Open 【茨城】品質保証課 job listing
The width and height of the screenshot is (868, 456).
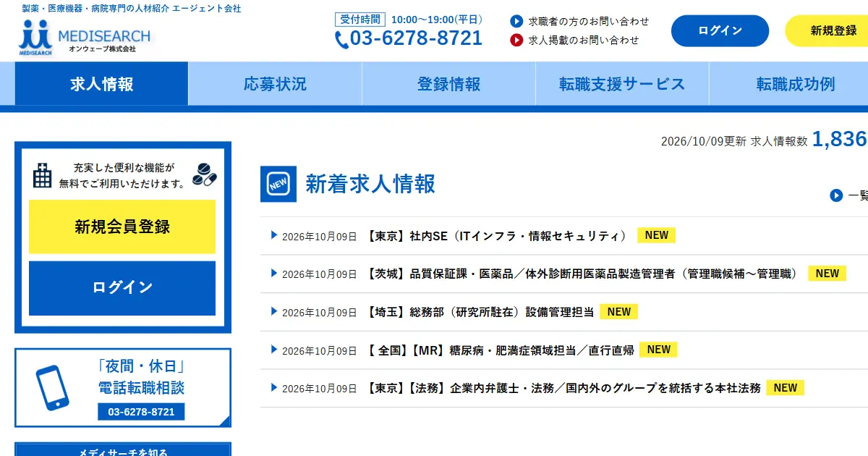click(582, 274)
